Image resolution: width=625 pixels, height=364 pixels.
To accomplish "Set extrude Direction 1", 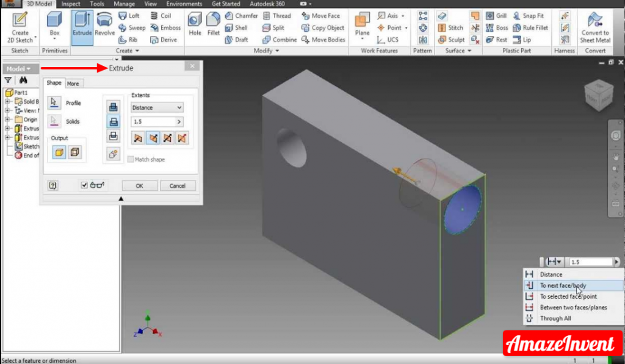I will (x=138, y=138).
